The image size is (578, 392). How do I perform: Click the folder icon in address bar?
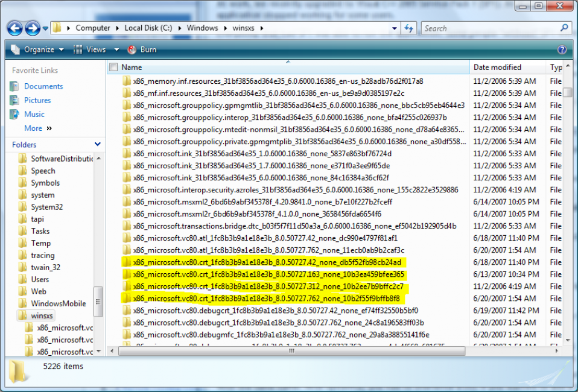(57, 28)
